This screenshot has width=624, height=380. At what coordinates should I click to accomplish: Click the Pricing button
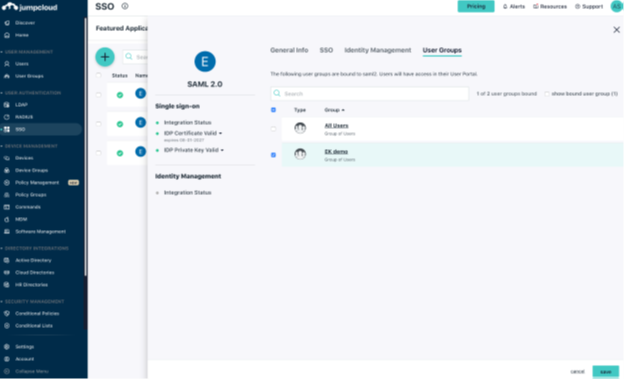pyautogui.click(x=476, y=6)
